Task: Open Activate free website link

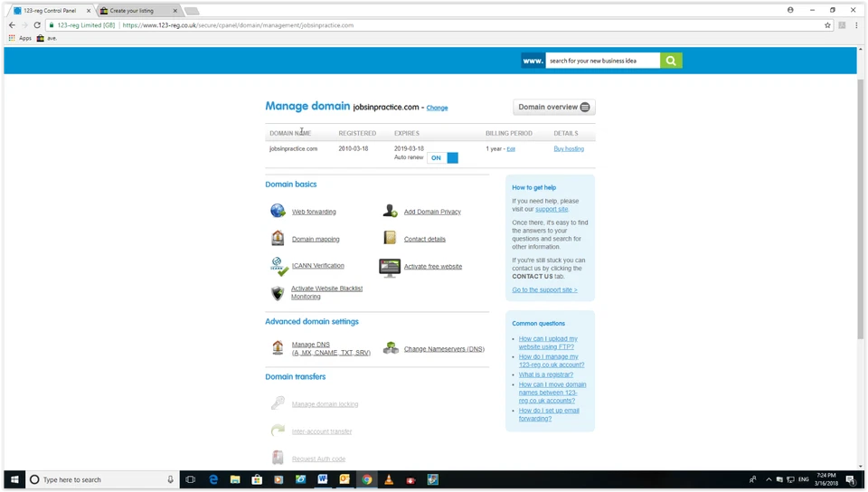Action: [x=433, y=266]
